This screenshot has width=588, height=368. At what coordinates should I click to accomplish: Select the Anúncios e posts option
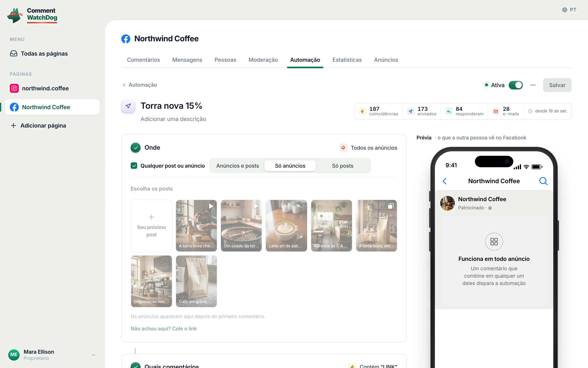pos(238,166)
